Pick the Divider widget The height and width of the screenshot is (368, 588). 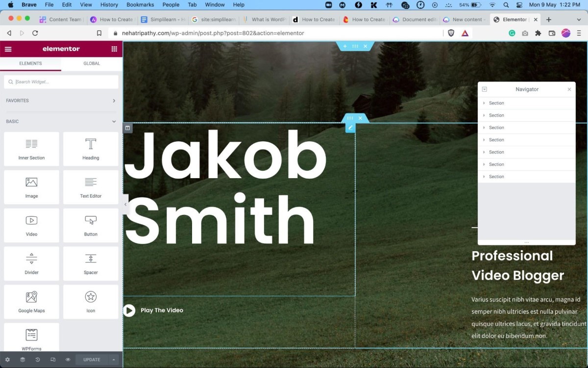[x=31, y=264]
